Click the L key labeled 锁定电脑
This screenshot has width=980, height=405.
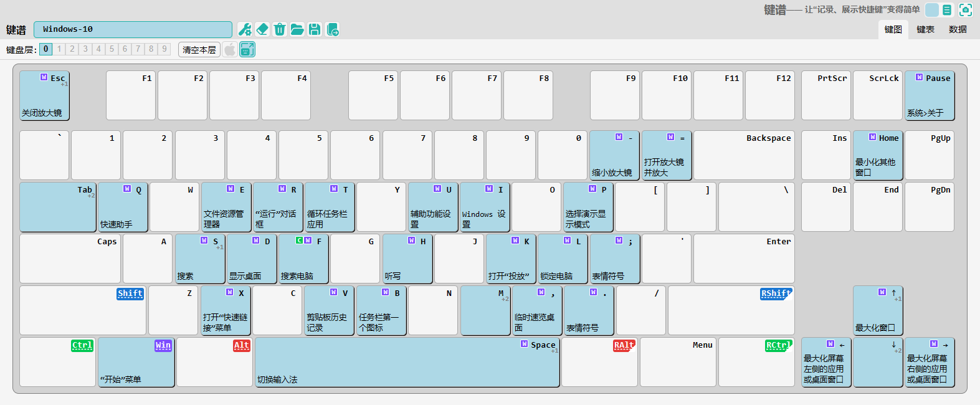pos(563,259)
